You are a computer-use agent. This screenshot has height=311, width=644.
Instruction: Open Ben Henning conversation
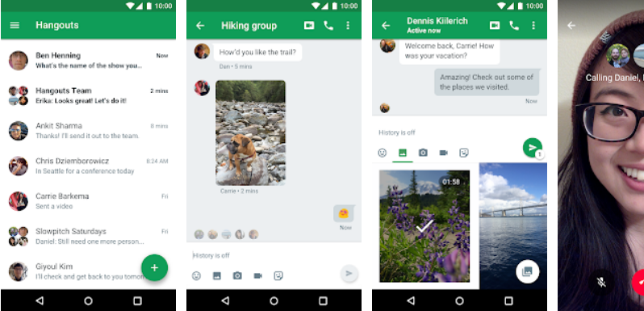point(88,61)
